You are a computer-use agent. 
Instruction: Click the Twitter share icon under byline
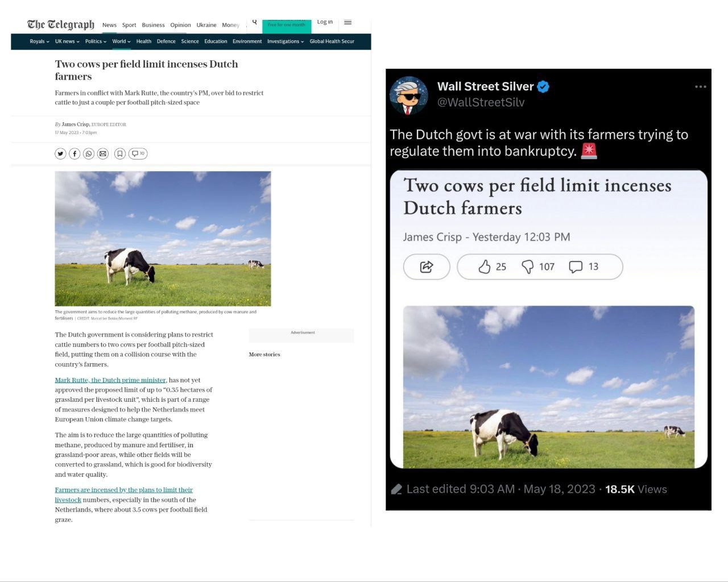pos(60,153)
